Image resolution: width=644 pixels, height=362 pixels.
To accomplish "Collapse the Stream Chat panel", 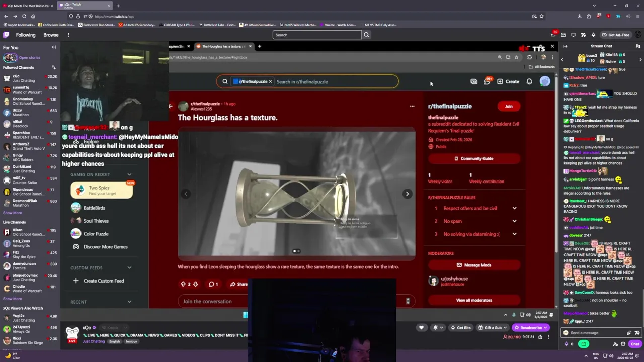I will [565, 46].
